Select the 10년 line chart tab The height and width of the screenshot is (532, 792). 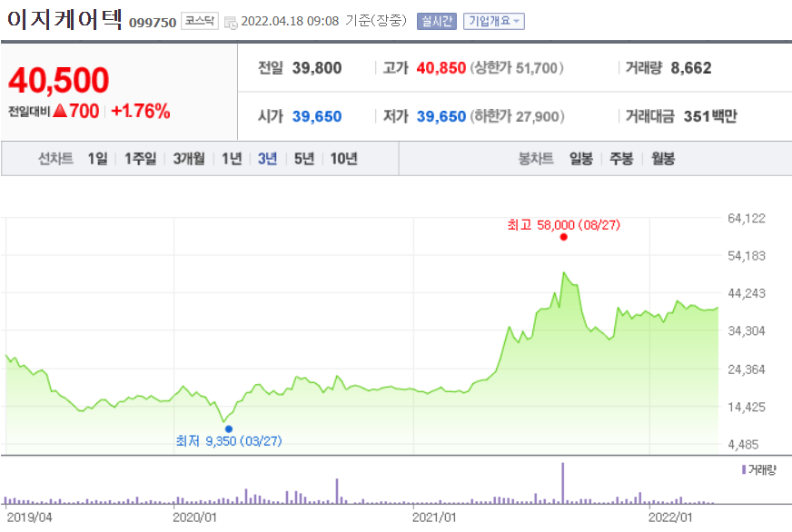[x=343, y=159]
